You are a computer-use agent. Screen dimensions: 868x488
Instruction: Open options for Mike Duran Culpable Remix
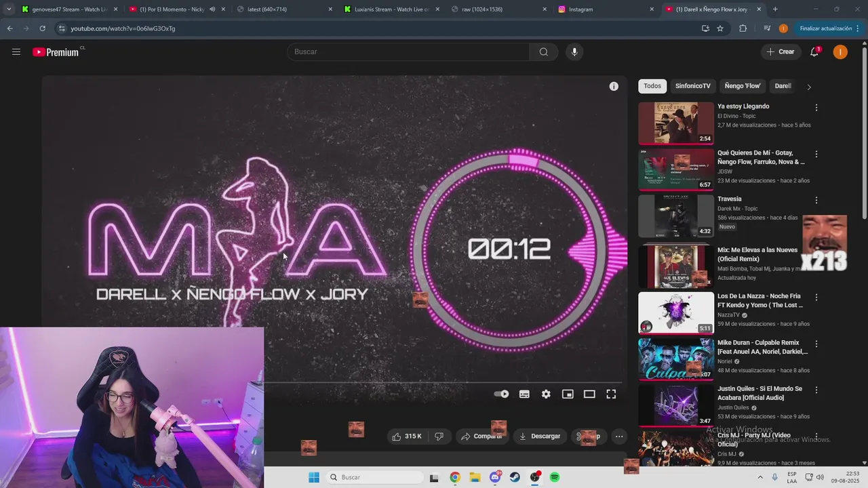click(x=816, y=344)
